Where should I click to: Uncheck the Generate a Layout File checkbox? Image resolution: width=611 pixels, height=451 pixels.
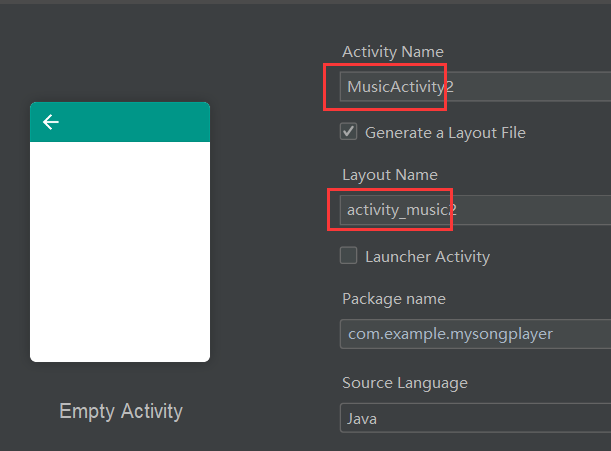[349, 131]
